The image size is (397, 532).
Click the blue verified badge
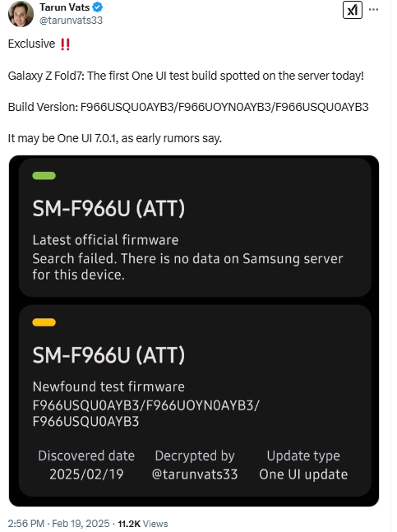[98, 7]
